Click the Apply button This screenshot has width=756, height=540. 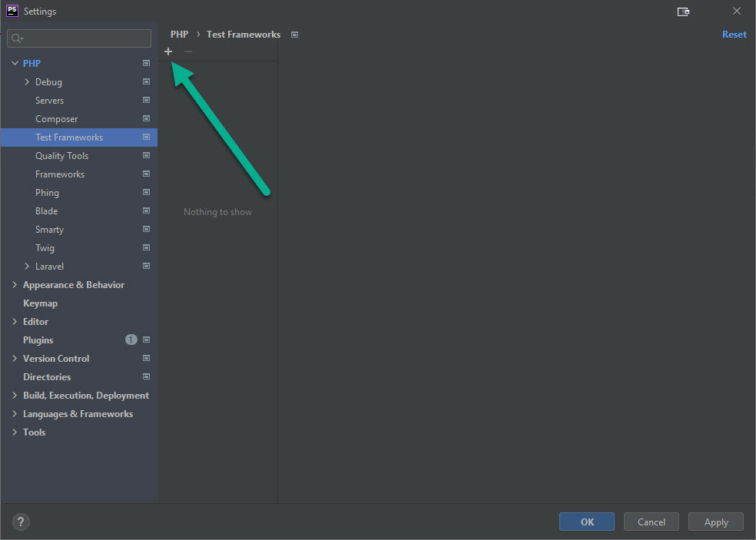(715, 522)
